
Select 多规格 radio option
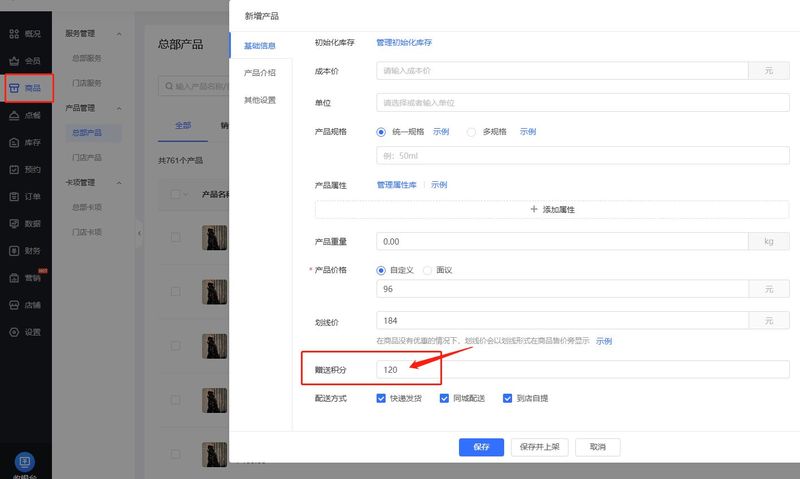pyautogui.click(x=471, y=132)
